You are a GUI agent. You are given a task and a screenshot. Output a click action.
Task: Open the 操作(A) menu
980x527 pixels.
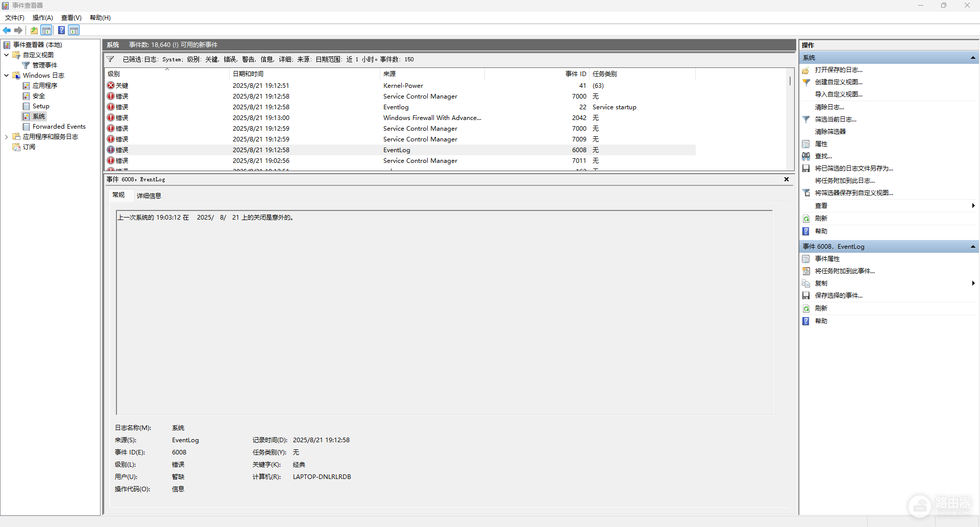(43, 17)
